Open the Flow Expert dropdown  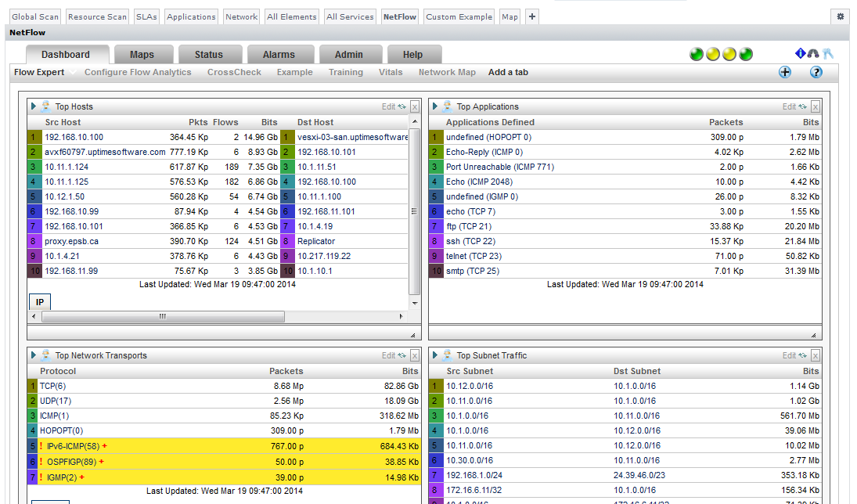(x=45, y=72)
